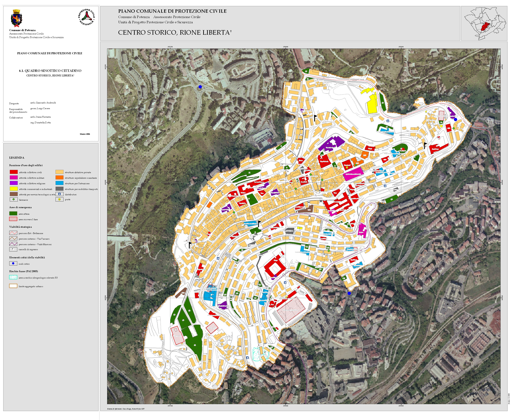
Task: Click the farmacie green cross legend icon
Action: [14, 199]
